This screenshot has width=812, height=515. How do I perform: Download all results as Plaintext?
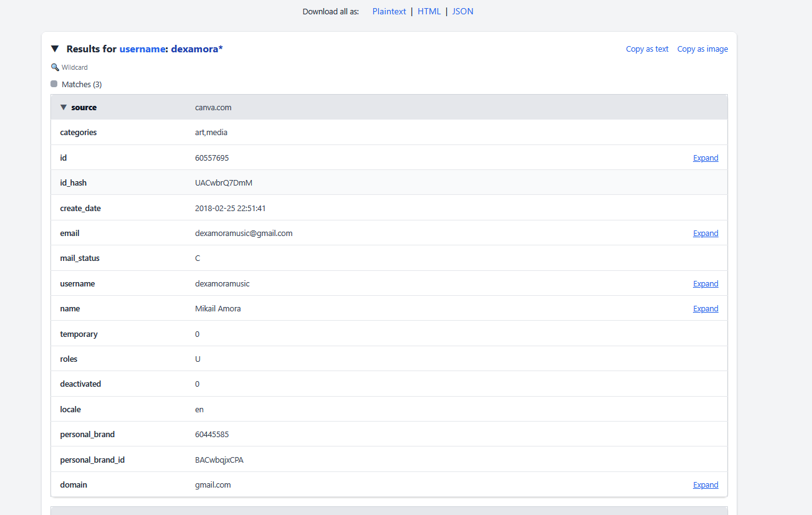(x=389, y=11)
